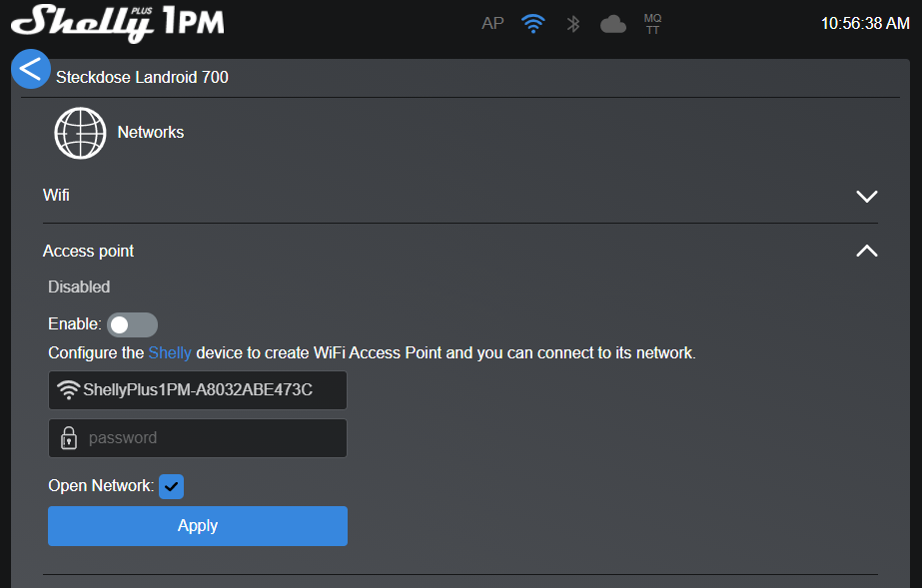Click the Bluetooth status icon
The image size is (922, 588).
pyautogui.click(x=573, y=24)
